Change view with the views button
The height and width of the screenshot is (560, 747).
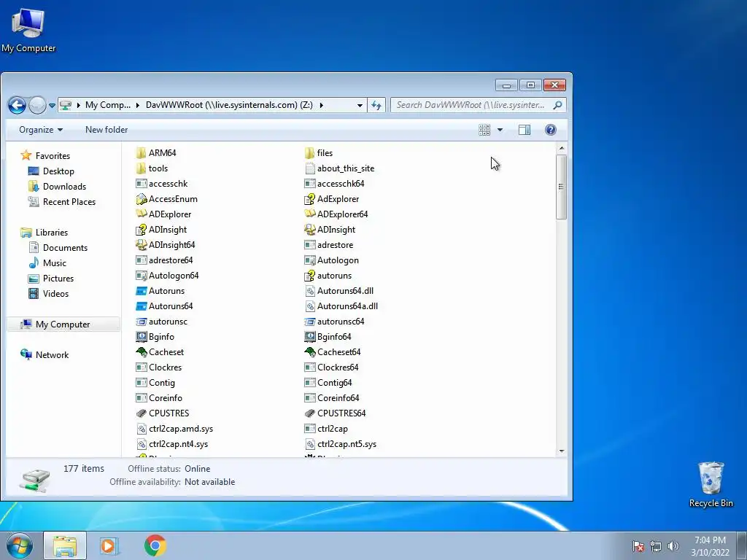coord(484,130)
